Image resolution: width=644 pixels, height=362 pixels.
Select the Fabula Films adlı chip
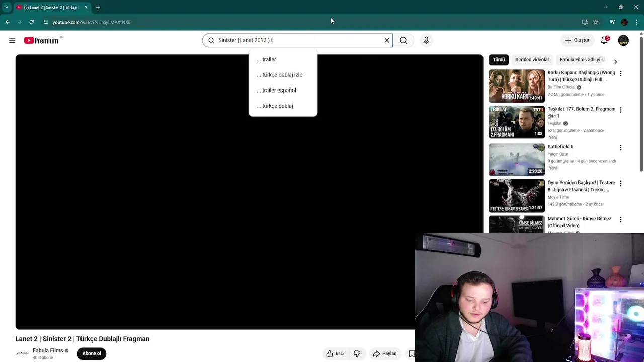click(x=582, y=60)
